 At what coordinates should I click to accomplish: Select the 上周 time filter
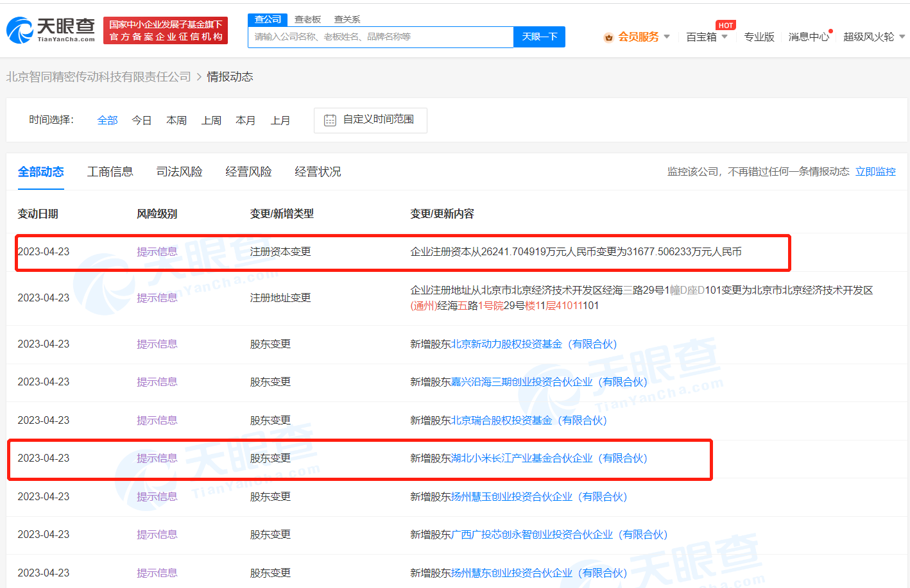point(211,120)
